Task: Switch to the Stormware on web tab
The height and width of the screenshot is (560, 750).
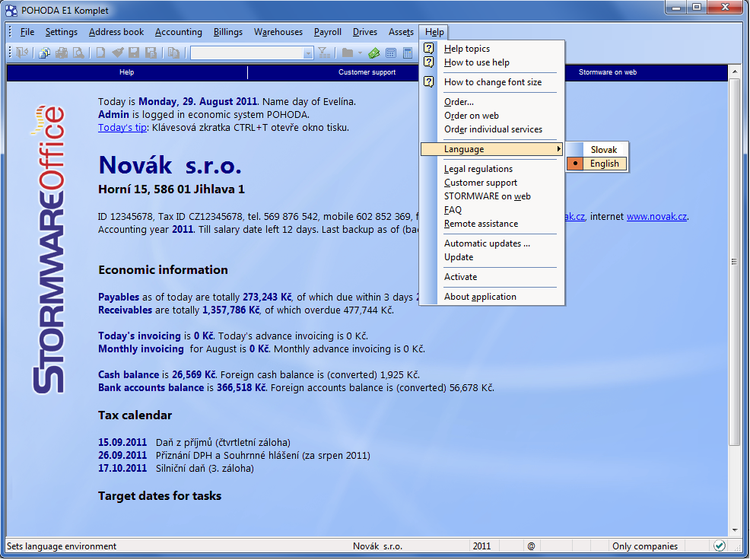Action: point(608,72)
